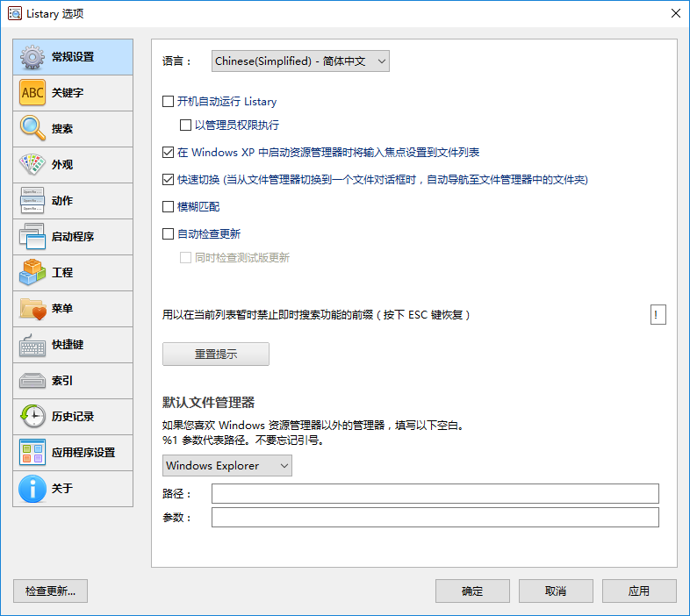Click the list icon for 动作

[x=32, y=201]
